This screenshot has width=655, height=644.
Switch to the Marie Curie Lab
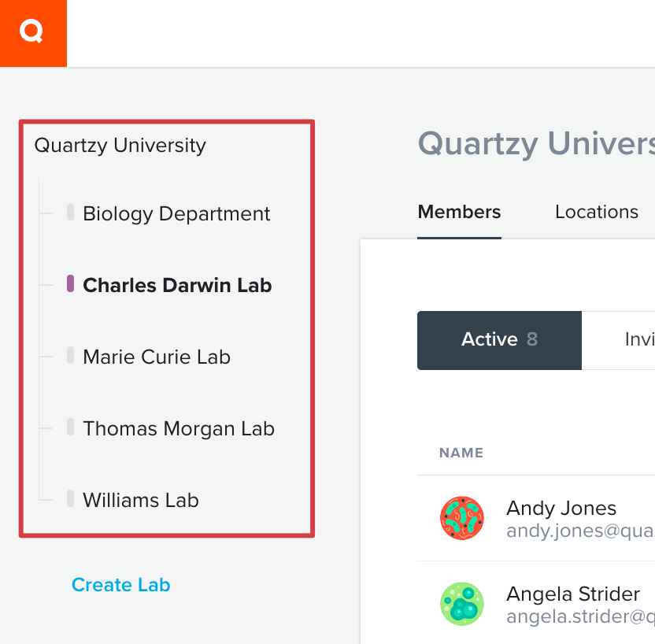[x=157, y=357]
